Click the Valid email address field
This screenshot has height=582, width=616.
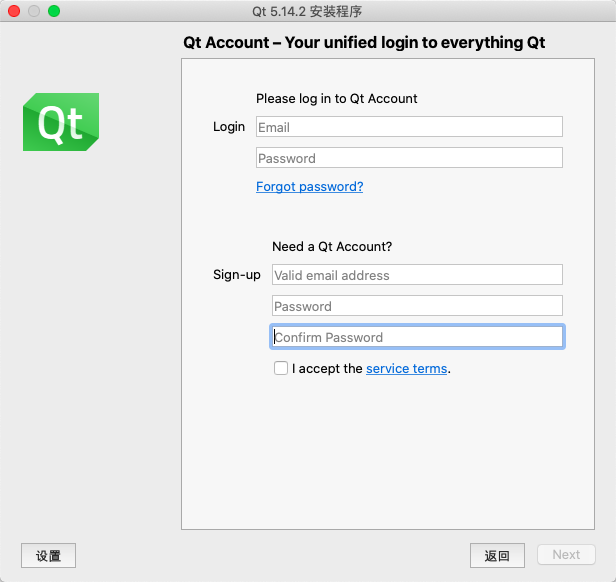(417, 275)
